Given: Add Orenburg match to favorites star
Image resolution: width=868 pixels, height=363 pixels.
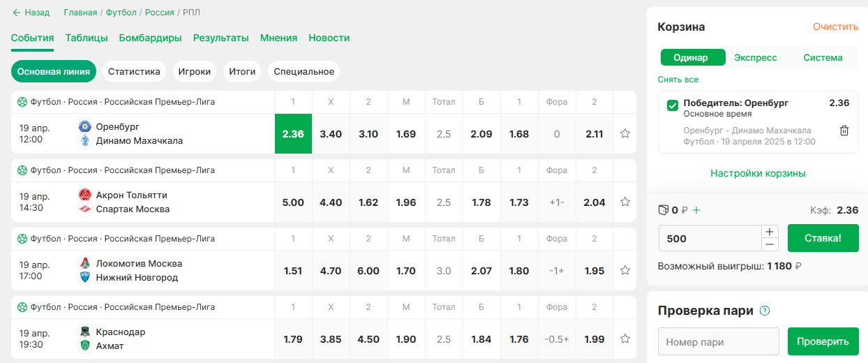Looking at the screenshot, I should [625, 133].
